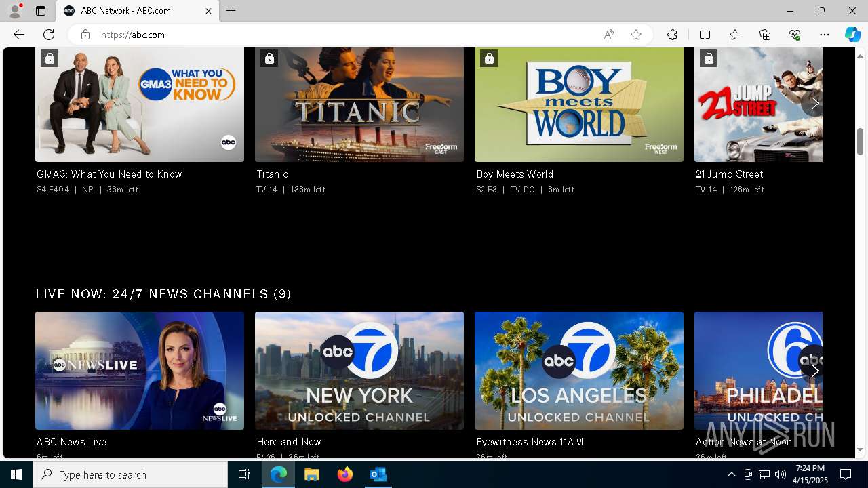Close the ABC Network tab
Screen dimensions: 868x488
click(208, 11)
